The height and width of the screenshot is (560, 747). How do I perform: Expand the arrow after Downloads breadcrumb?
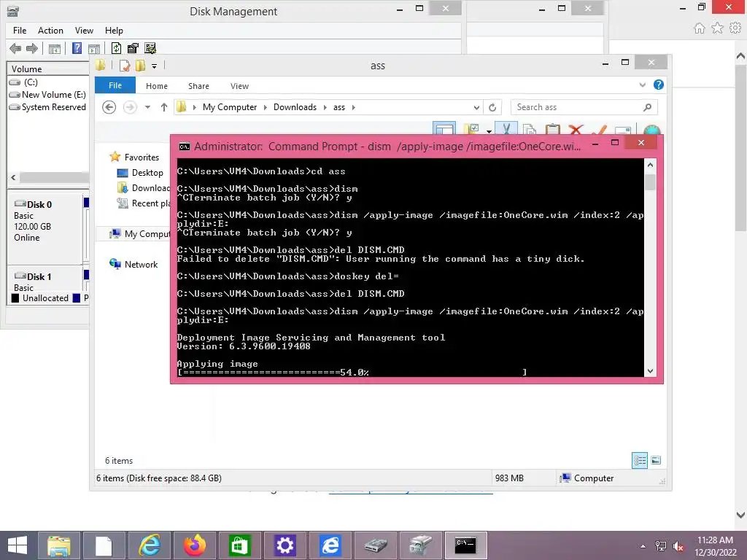[325, 107]
